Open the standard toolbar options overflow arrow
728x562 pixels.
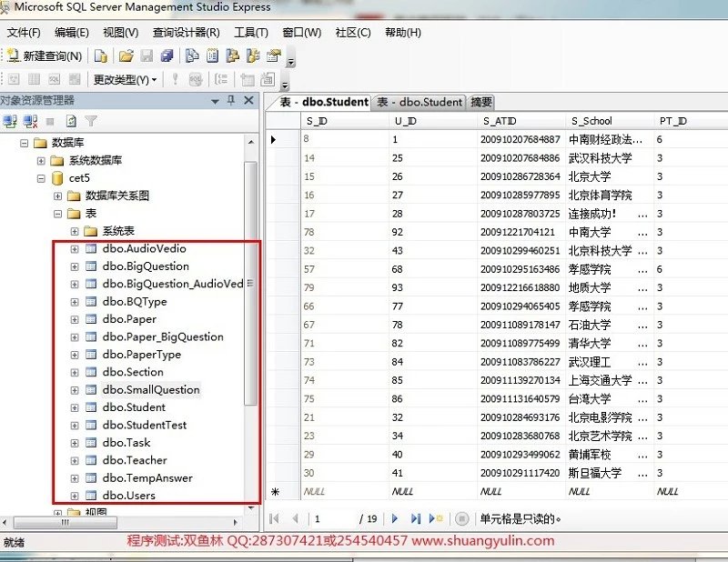(x=290, y=61)
